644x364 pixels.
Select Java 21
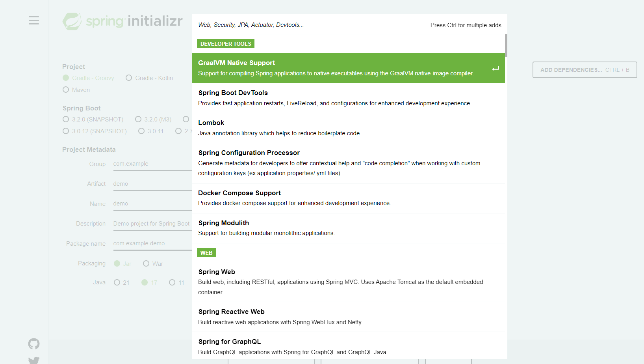point(122,283)
